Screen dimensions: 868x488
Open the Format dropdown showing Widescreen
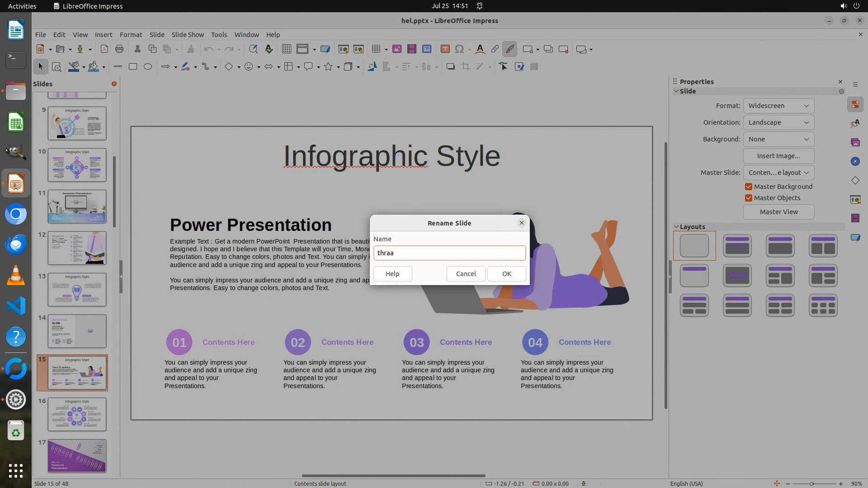pyautogui.click(x=778, y=106)
